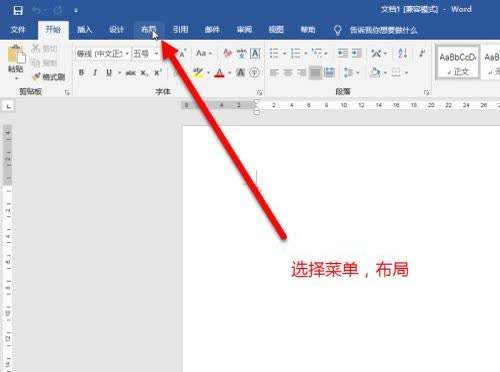Toggle Subscript formatting
500x372 pixels.
click(144, 73)
